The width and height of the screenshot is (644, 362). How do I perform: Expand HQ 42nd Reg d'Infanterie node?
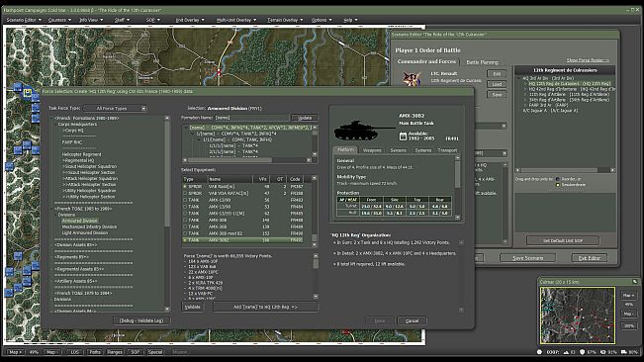(x=525, y=89)
